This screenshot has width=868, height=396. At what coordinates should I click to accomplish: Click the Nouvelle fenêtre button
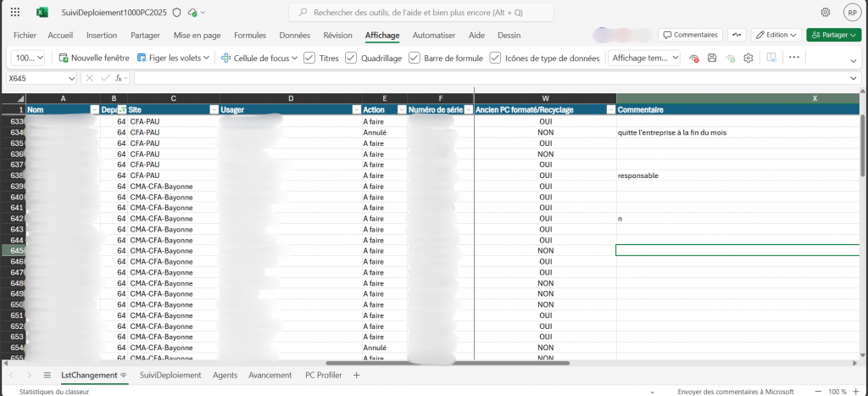(94, 58)
